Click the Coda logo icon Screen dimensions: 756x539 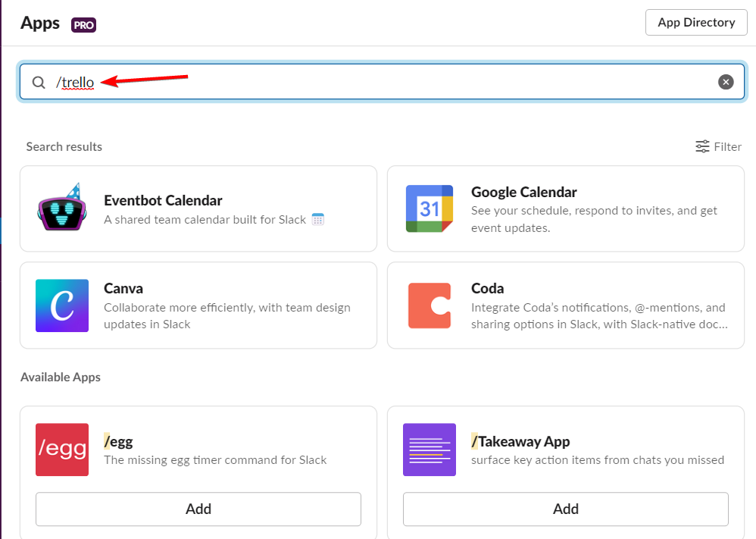pos(429,306)
